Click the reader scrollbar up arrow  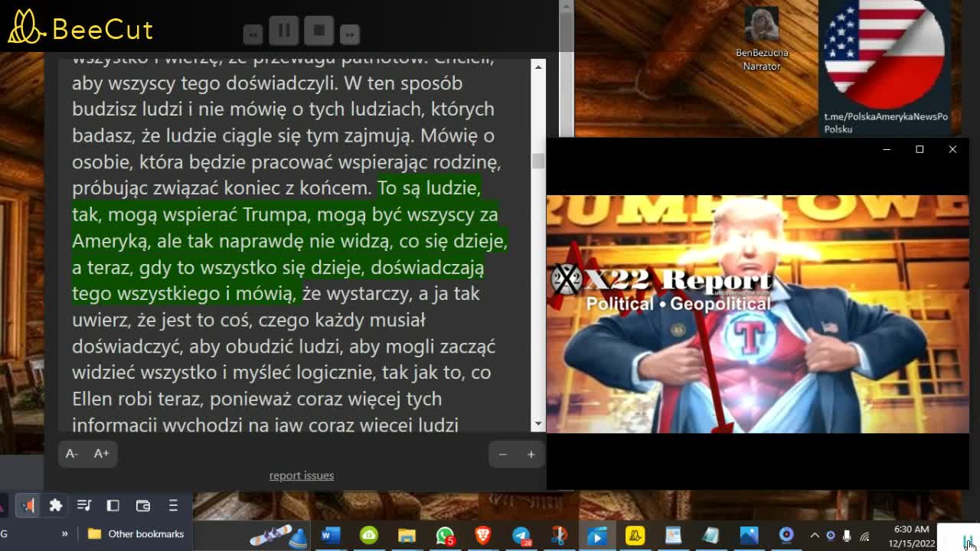pyautogui.click(x=538, y=67)
